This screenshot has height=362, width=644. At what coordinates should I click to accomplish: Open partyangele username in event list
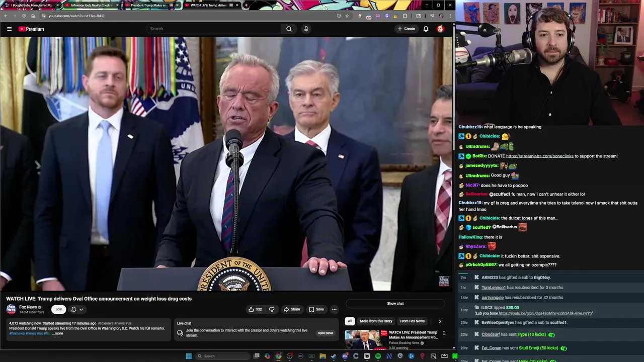coord(493,298)
